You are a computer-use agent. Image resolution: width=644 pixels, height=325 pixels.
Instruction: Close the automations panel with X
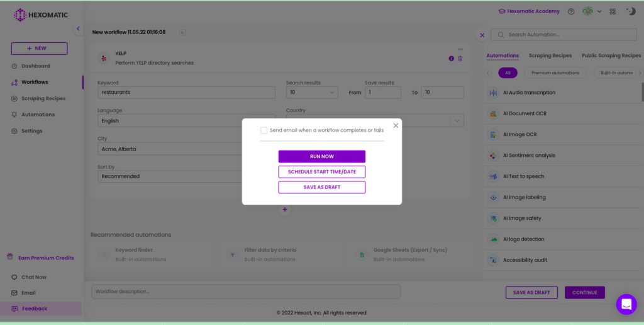[482, 35]
